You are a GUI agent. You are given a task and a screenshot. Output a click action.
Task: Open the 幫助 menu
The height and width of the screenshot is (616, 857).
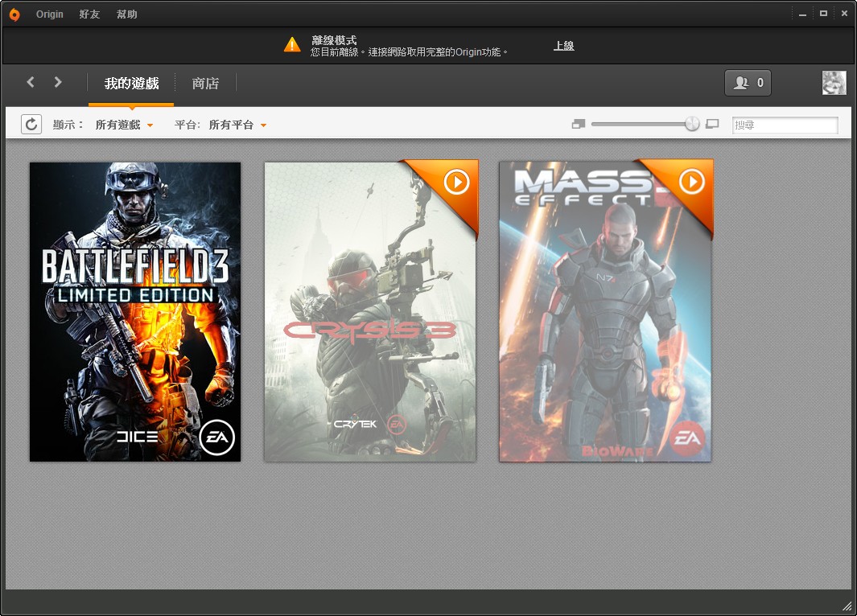tap(126, 14)
